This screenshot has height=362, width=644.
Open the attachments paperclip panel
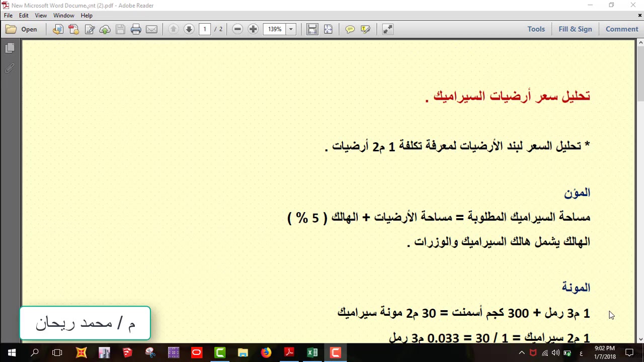click(10, 68)
